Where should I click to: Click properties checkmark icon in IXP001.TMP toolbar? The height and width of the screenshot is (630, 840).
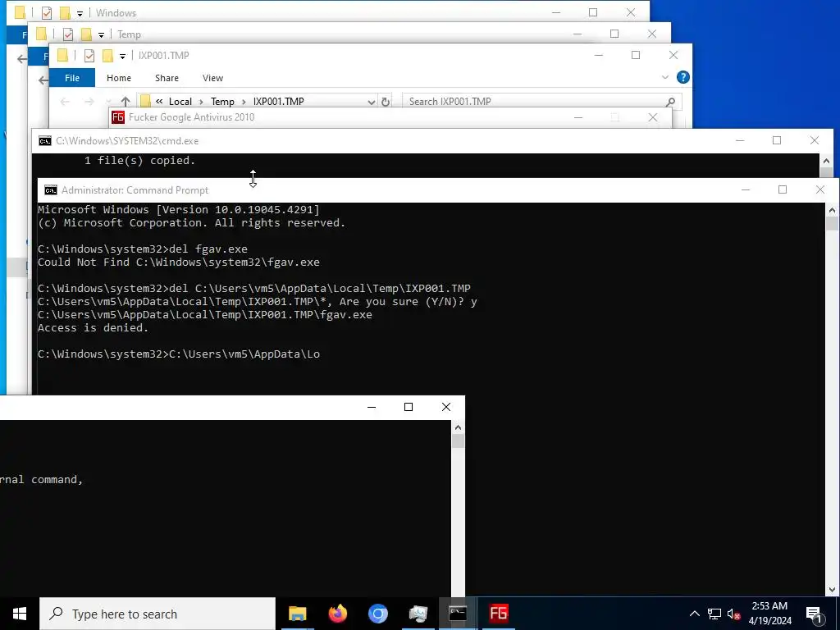[x=89, y=56]
